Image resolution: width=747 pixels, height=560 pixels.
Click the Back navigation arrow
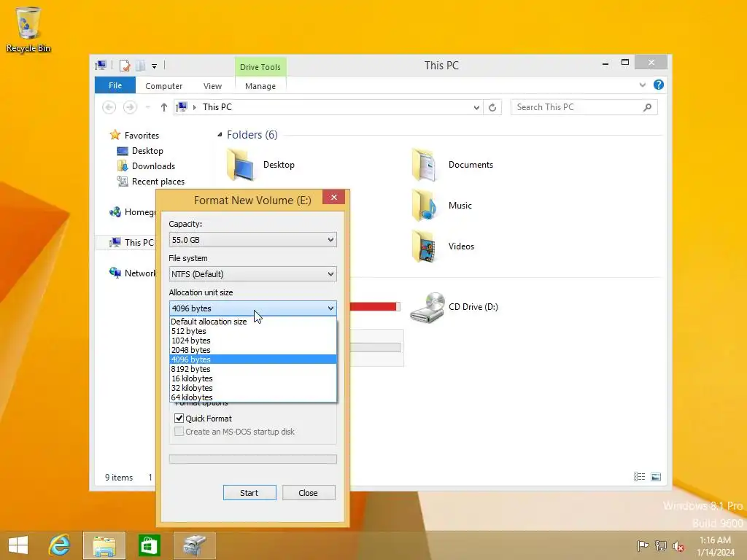pyautogui.click(x=109, y=107)
